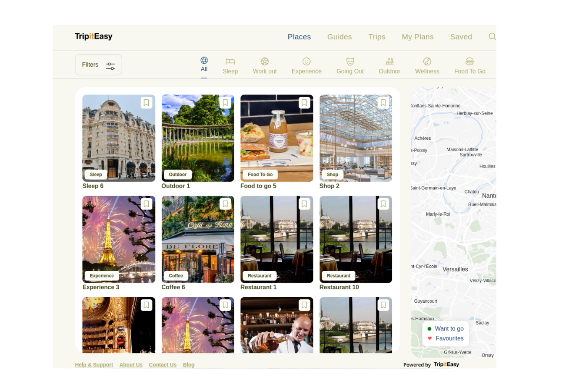This screenshot has height=392, width=579.
Task: Open the Coffee 6 Café de Flore photo
Action: pyautogui.click(x=197, y=239)
